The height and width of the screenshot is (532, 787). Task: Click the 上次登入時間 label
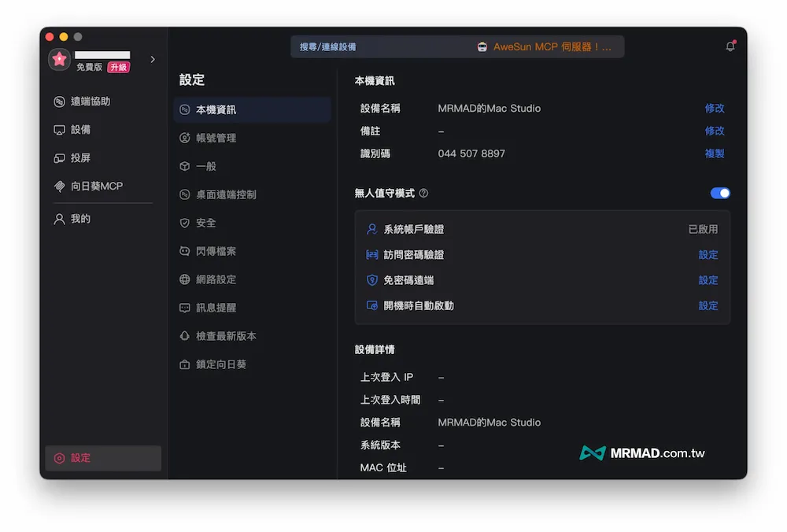(x=390, y=400)
